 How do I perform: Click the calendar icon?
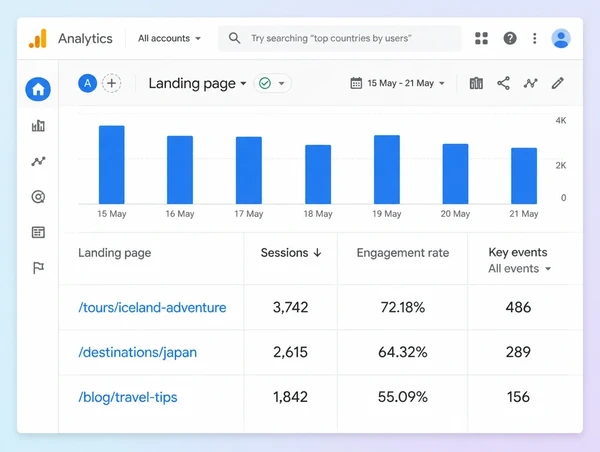pos(356,83)
